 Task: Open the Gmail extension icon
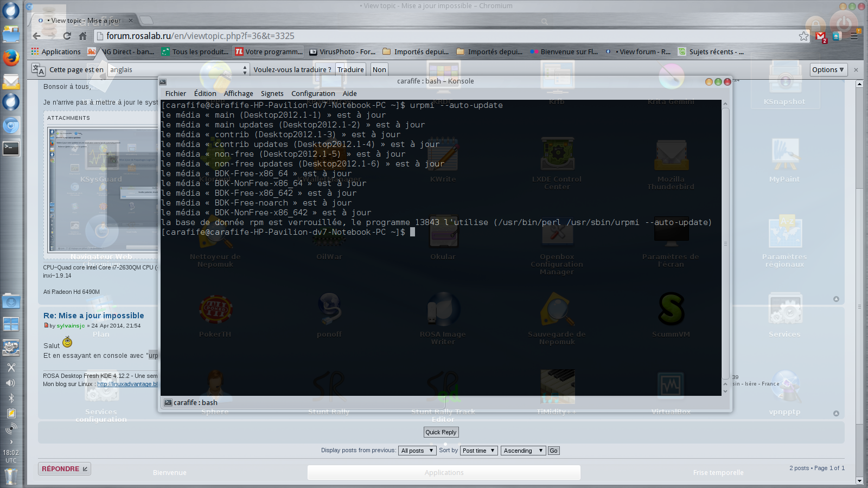click(821, 36)
